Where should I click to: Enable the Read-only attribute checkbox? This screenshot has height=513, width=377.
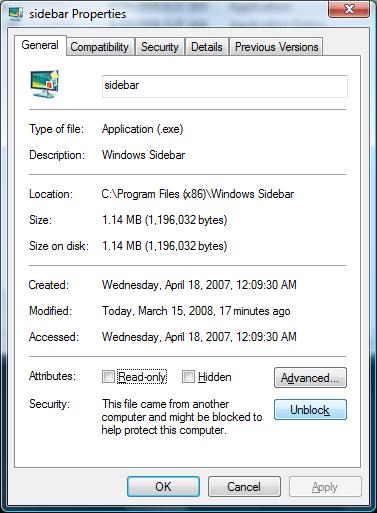pos(108,377)
